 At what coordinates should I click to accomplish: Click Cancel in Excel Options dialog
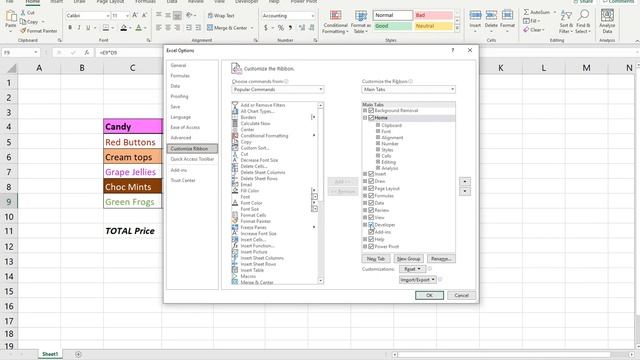(x=462, y=296)
